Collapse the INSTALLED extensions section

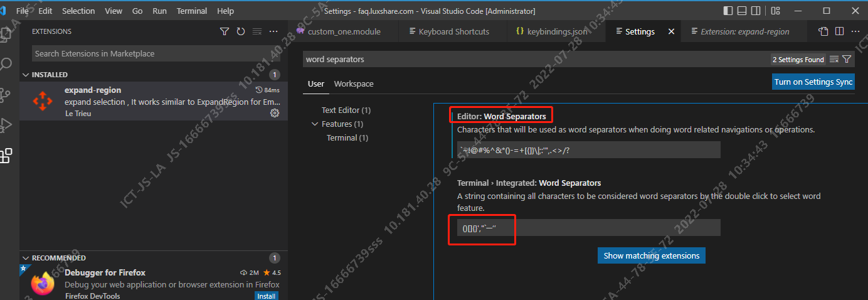[x=26, y=75]
